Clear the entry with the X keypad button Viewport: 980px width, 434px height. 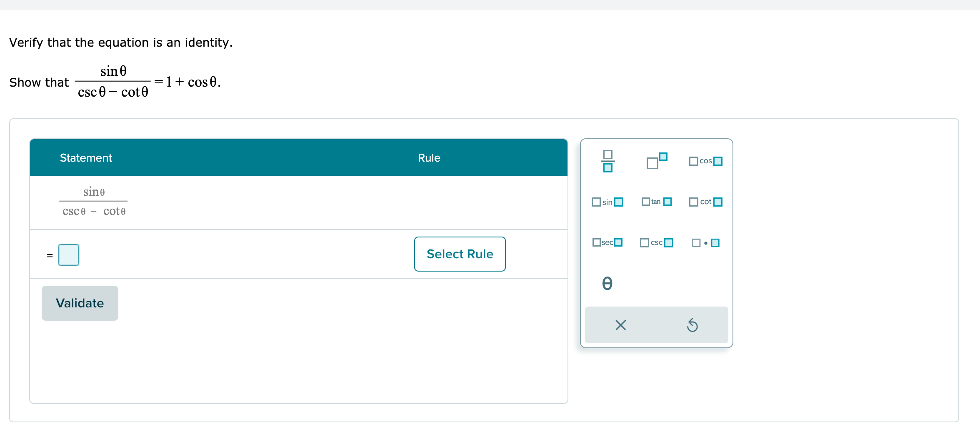point(621,325)
